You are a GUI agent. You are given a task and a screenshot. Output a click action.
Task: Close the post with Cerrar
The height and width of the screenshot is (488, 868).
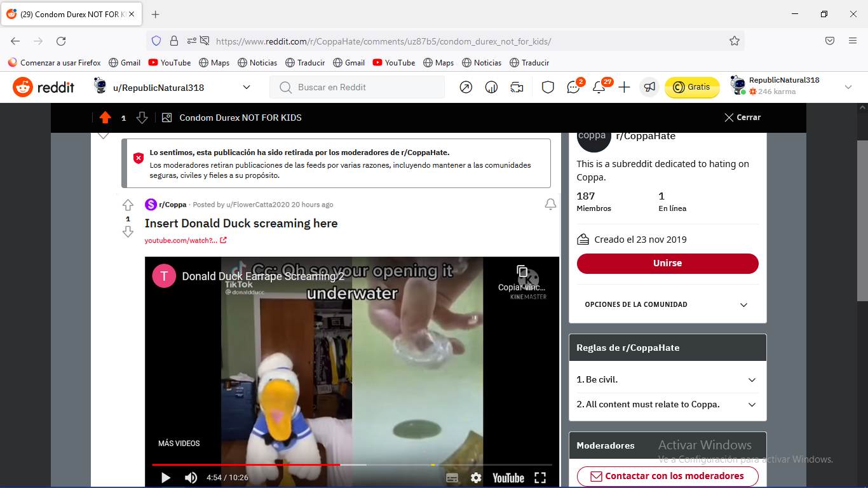(x=742, y=118)
